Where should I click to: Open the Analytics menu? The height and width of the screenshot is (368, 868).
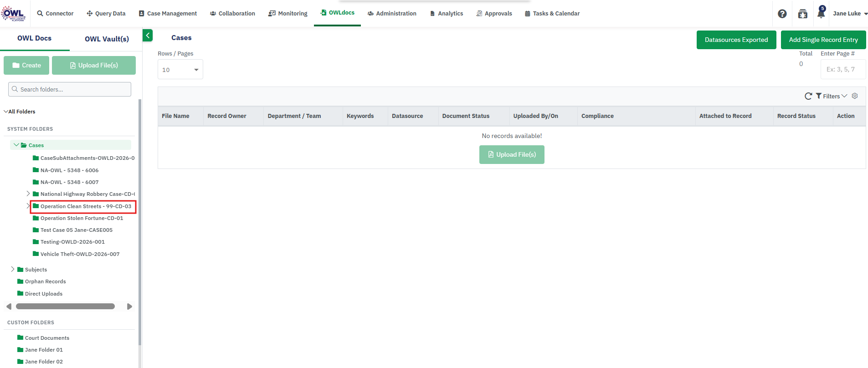pyautogui.click(x=447, y=14)
